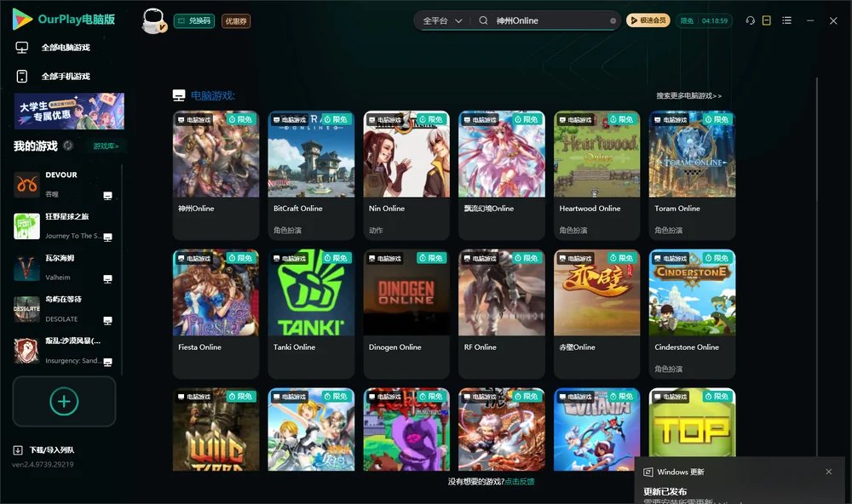Click the search magnifier icon

click(x=483, y=20)
